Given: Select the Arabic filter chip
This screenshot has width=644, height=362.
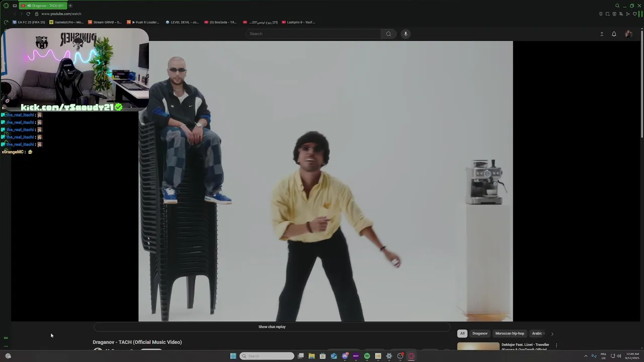Looking at the screenshot, I should (537, 333).
